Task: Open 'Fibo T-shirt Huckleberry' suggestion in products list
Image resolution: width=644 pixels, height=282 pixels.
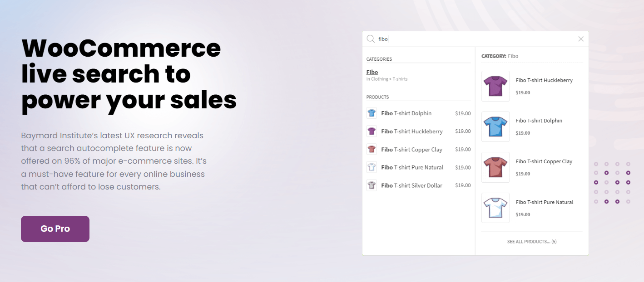Action: pyautogui.click(x=412, y=131)
